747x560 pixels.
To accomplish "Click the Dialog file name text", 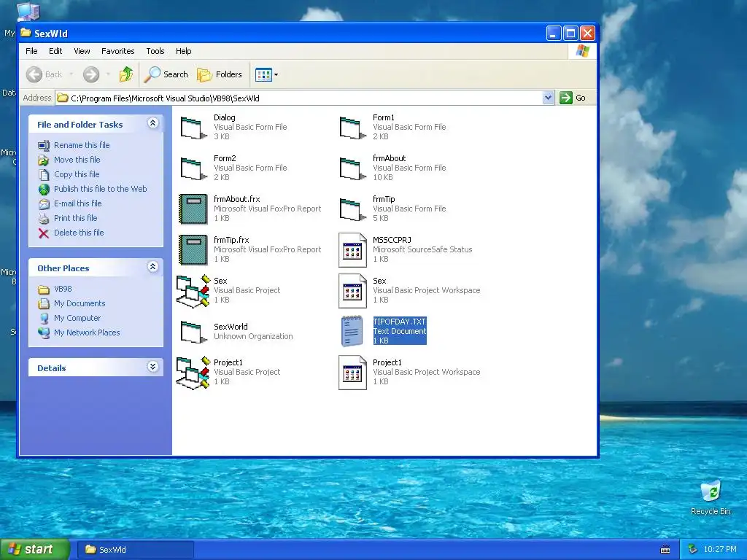I will coord(225,117).
